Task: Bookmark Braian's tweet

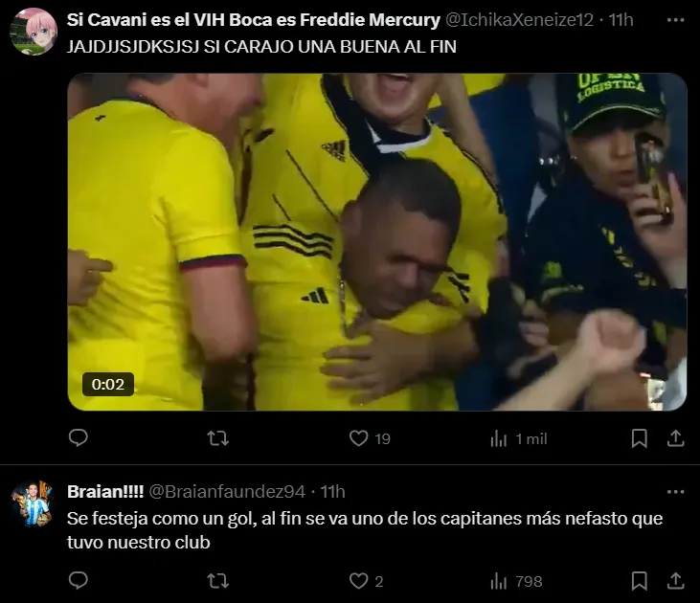Action: click(640, 581)
